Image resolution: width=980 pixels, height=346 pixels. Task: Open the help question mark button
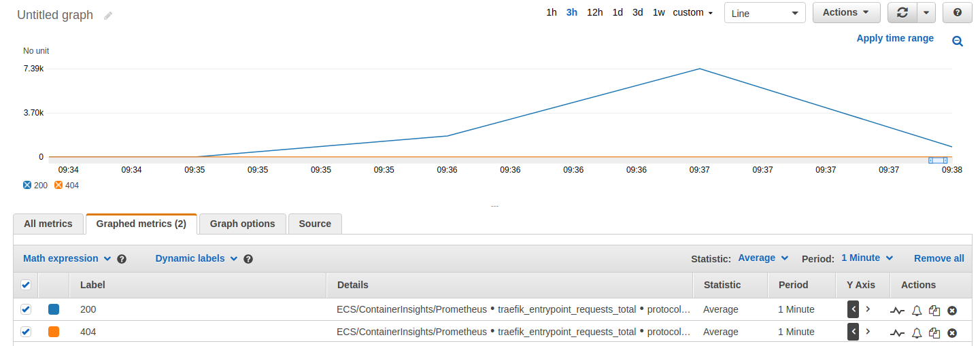pos(957,13)
